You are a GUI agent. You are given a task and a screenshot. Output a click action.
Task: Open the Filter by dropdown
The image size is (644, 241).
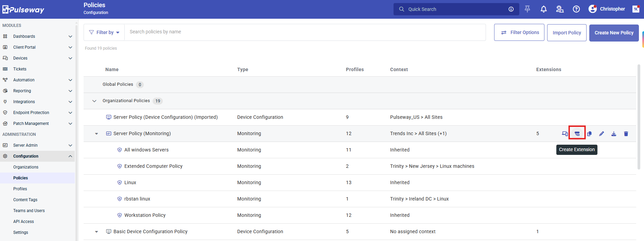pos(104,32)
